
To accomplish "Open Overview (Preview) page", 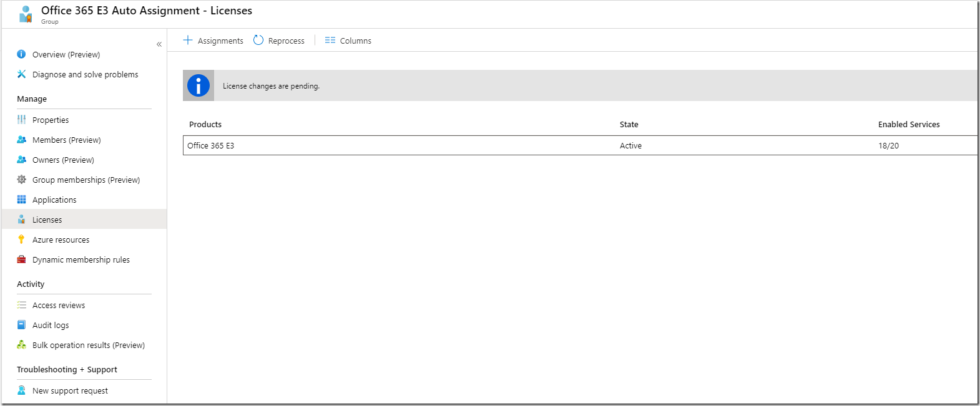I will pyautogui.click(x=66, y=55).
